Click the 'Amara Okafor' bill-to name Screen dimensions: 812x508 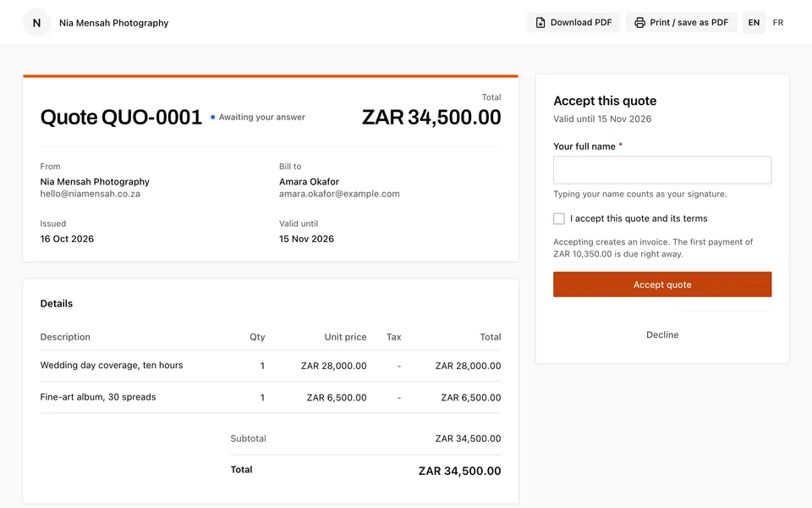pyautogui.click(x=310, y=182)
